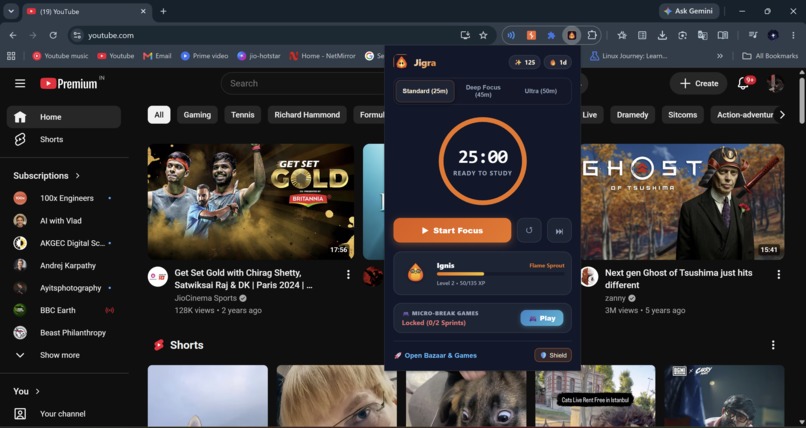Open the jio-hotstar bookmark
Screen dimensions: 806x428
(259, 55)
